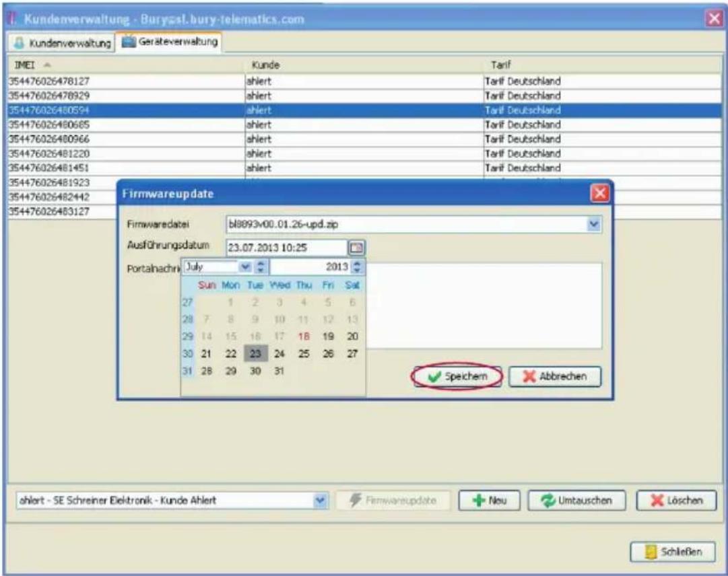
Task: Open the July month dropdown
Action: [245, 266]
